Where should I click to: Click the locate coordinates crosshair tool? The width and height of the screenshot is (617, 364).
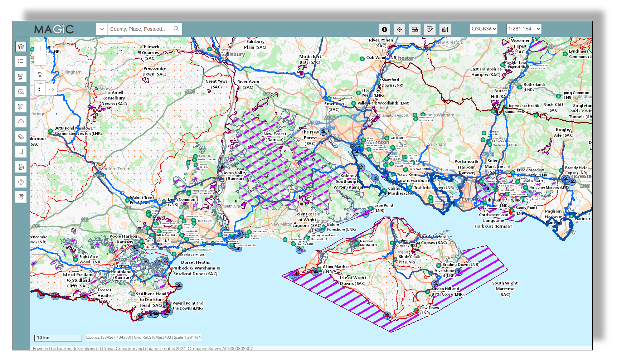point(399,29)
